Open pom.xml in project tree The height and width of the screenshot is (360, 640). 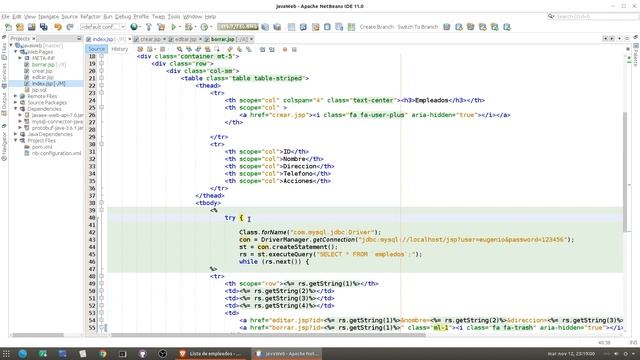42,147
